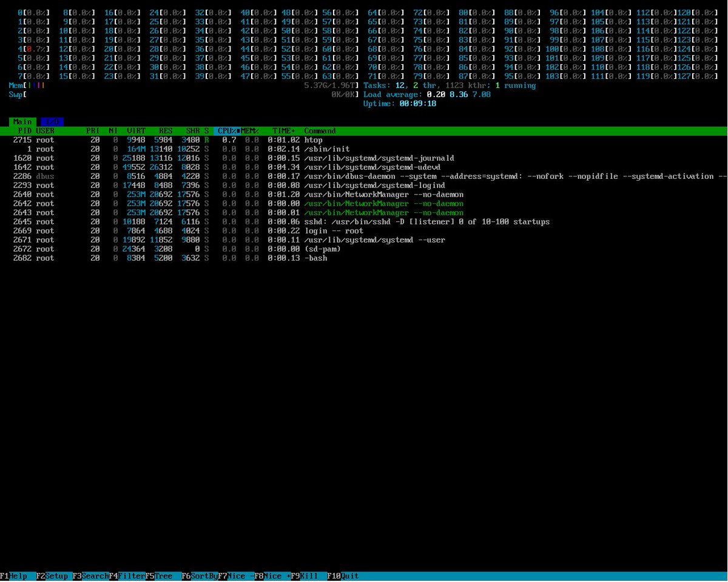
Task: Click the Uptime 00:09:18 readout
Action: [x=400, y=104]
